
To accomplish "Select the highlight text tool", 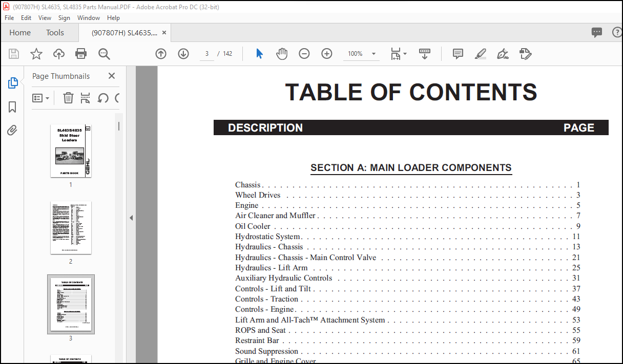I will [480, 54].
